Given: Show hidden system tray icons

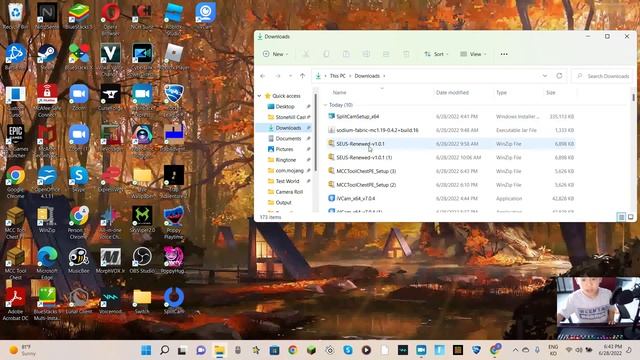Looking at the screenshot, I should (515, 350).
